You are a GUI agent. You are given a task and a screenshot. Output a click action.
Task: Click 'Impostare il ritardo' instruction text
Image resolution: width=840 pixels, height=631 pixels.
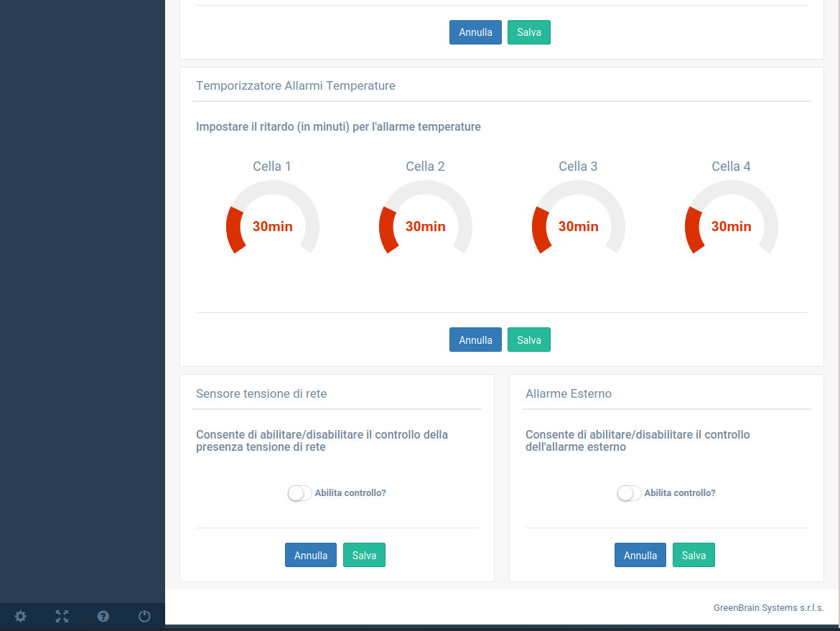pos(339,127)
